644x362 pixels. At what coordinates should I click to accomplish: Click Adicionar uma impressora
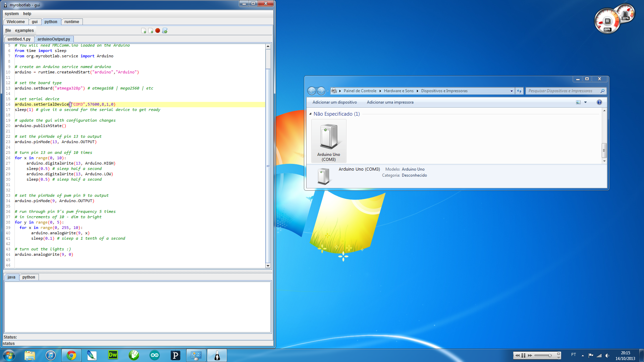tap(390, 102)
